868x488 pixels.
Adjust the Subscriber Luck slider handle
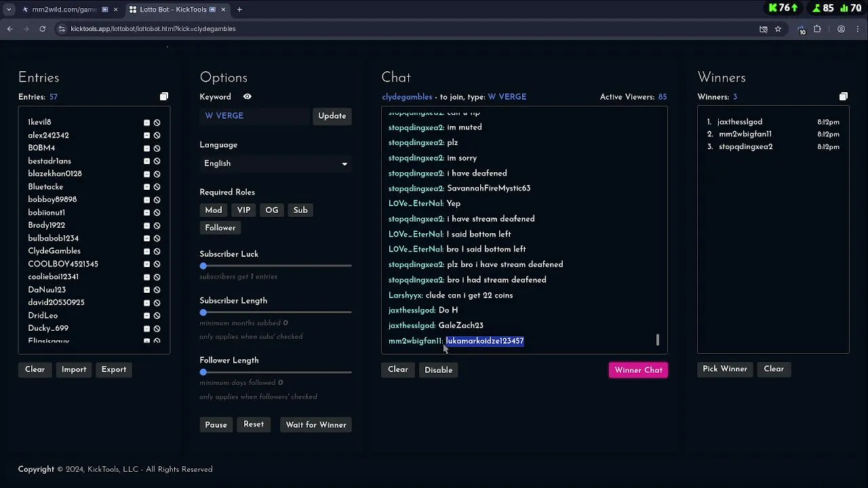[x=203, y=266]
